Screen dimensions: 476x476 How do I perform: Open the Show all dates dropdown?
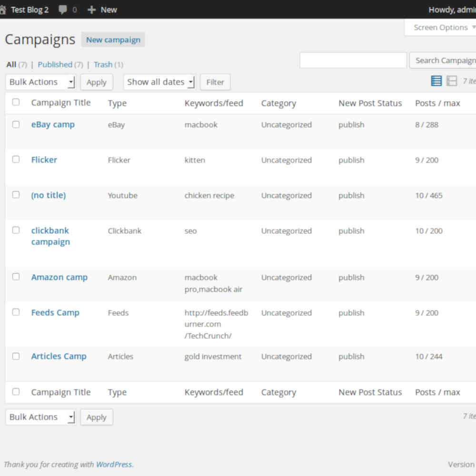pyautogui.click(x=159, y=82)
